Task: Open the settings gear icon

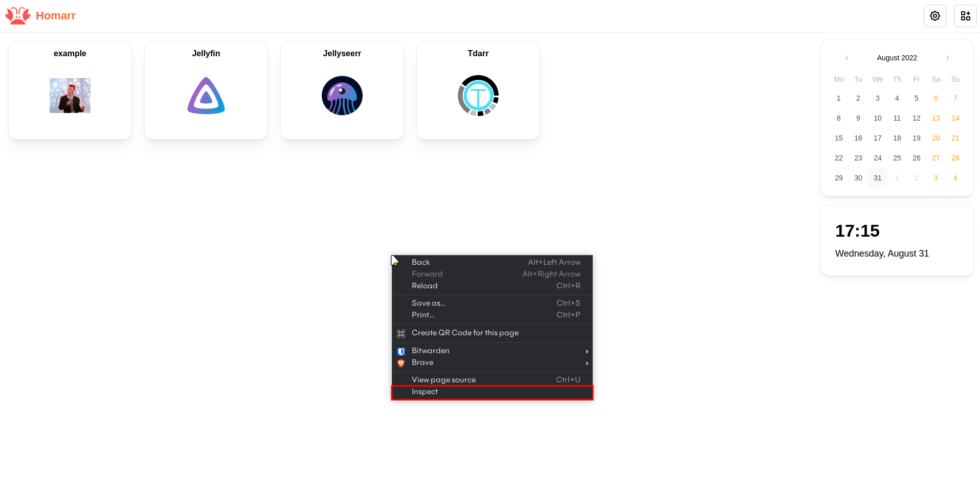Action: click(934, 16)
